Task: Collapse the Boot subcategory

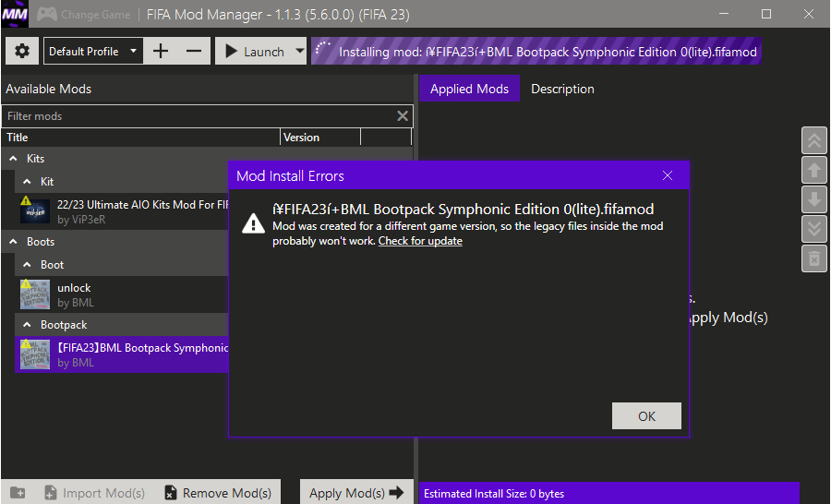Action: 27,265
